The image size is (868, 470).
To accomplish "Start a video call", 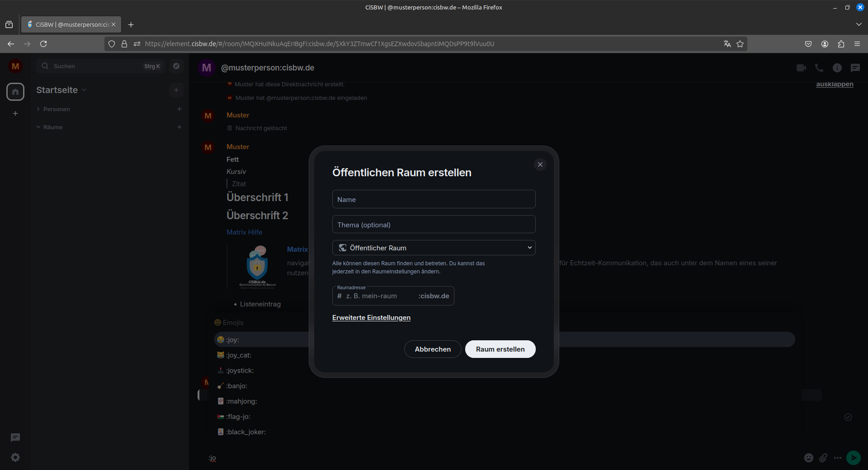I will [801, 68].
